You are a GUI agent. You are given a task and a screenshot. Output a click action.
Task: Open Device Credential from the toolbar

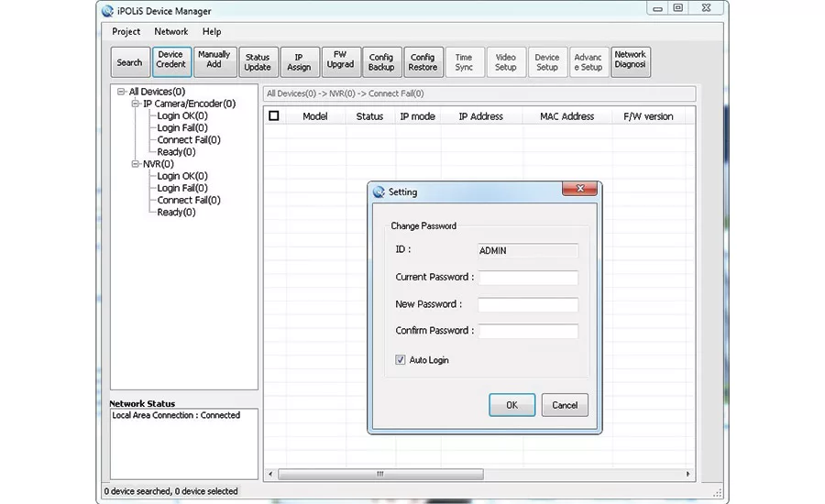coord(171,62)
